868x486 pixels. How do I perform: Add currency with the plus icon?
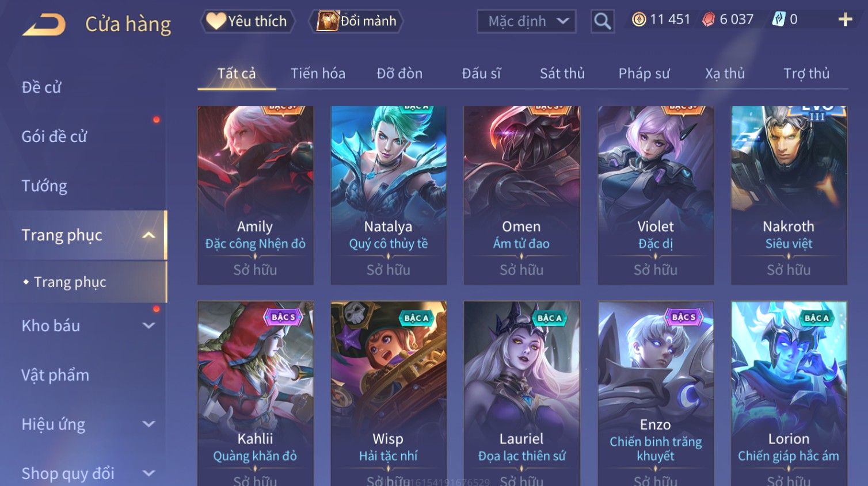point(845,20)
